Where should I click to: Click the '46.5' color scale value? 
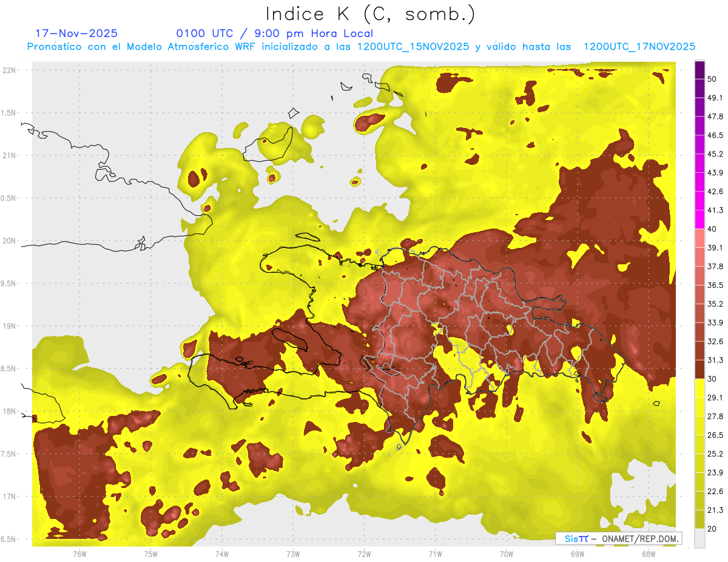pyautogui.click(x=715, y=135)
